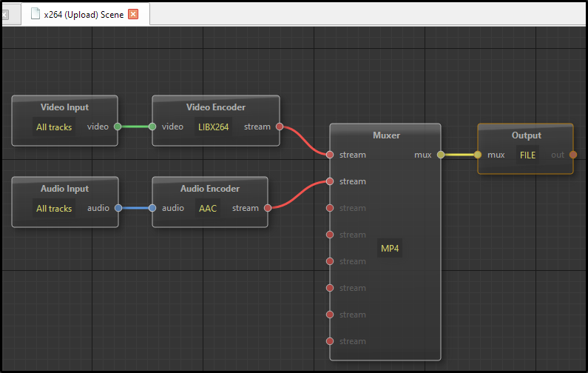
Task: Click the last stream input port on Muxer
Action: point(330,341)
